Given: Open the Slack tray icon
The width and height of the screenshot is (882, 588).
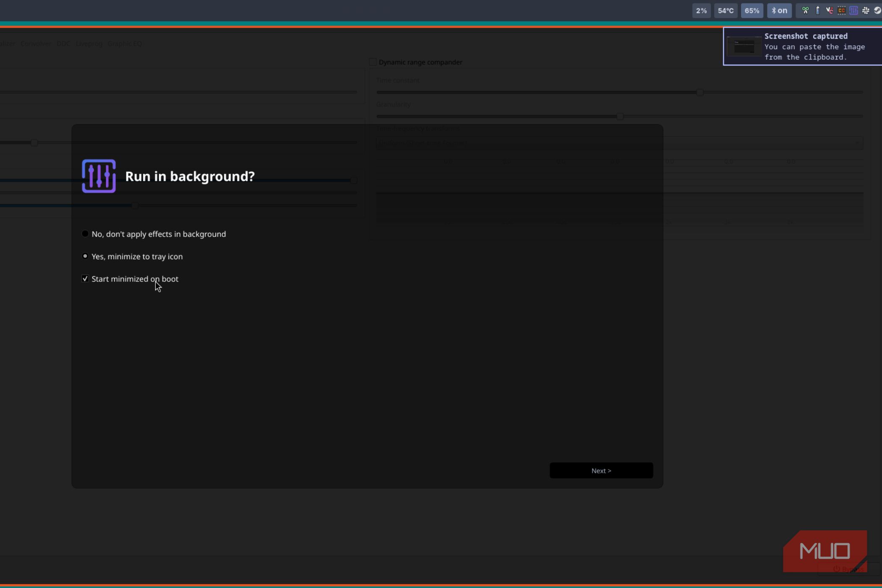Looking at the screenshot, I should tap(866, 10).
